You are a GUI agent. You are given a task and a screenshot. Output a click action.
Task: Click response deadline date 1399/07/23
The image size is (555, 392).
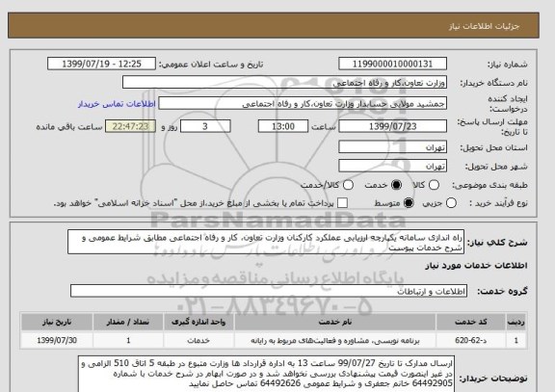tap(392, 126)
